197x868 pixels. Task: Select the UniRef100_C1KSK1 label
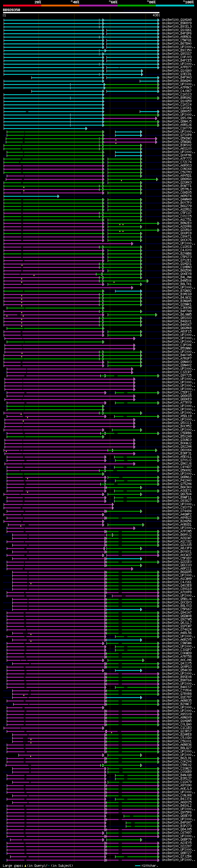[176, 108]
